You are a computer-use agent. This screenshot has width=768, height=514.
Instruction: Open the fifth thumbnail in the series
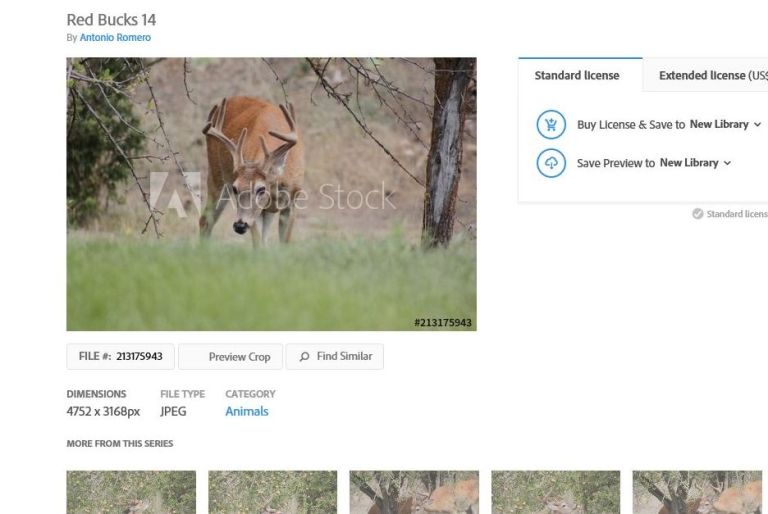point(697,492)
